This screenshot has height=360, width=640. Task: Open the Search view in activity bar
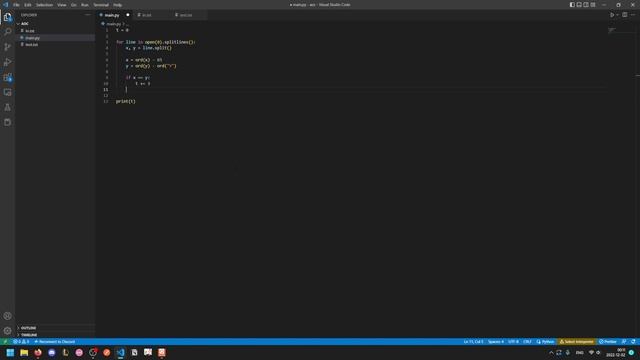pos(7,32)
